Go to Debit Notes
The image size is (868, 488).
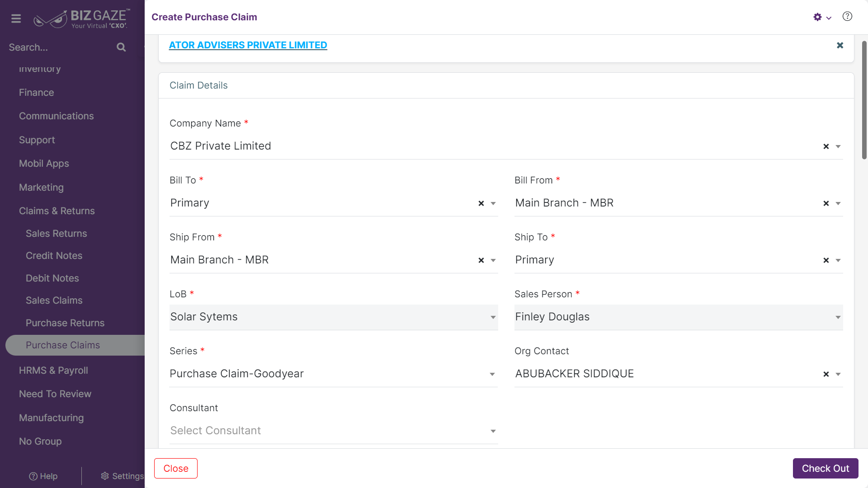[52, 278]
